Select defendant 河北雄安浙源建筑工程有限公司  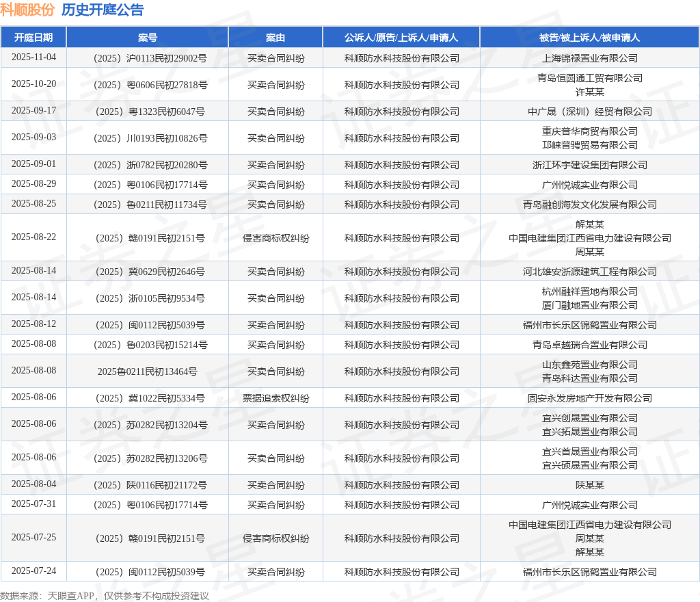click(590, 272)
